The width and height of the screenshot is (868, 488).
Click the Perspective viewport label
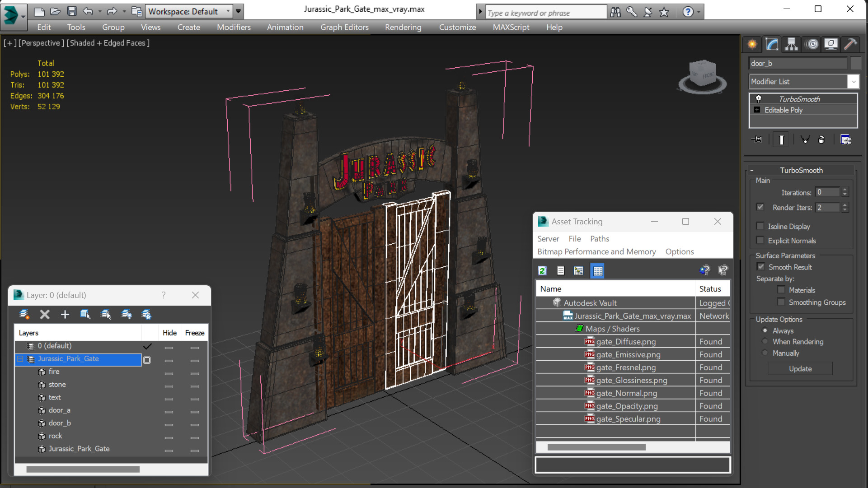[x=41, y=43]
